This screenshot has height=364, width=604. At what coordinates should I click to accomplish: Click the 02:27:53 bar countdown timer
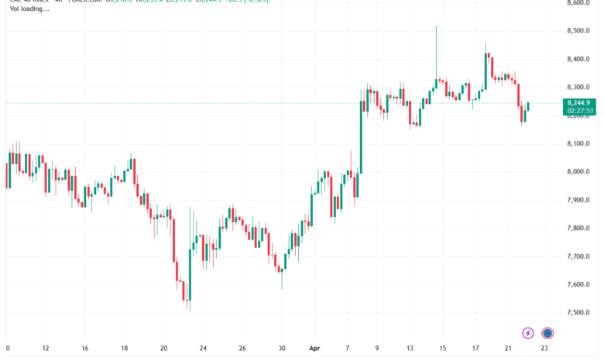[580, 111]
